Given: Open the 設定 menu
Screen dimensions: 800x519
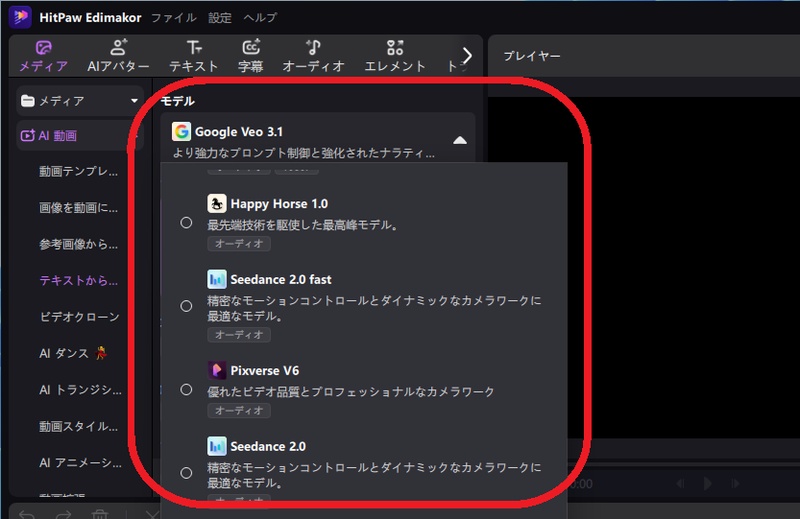Looking at the screenshot, I should pyautogui.click(x=220, y=18).
